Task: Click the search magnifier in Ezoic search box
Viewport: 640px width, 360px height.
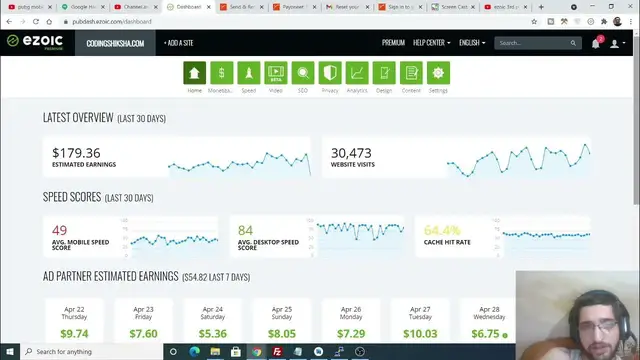Action: pyautogui.click(x=573, y=43)
